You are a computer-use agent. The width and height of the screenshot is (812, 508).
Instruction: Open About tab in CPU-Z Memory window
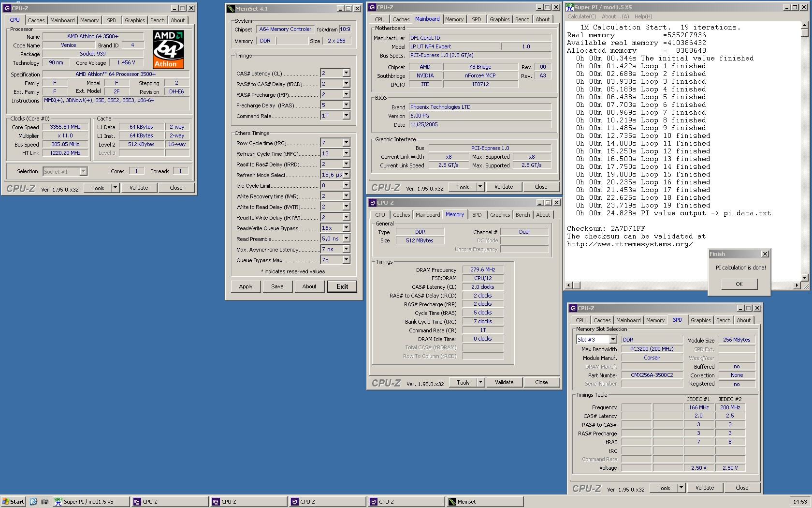tap(543, 215)
